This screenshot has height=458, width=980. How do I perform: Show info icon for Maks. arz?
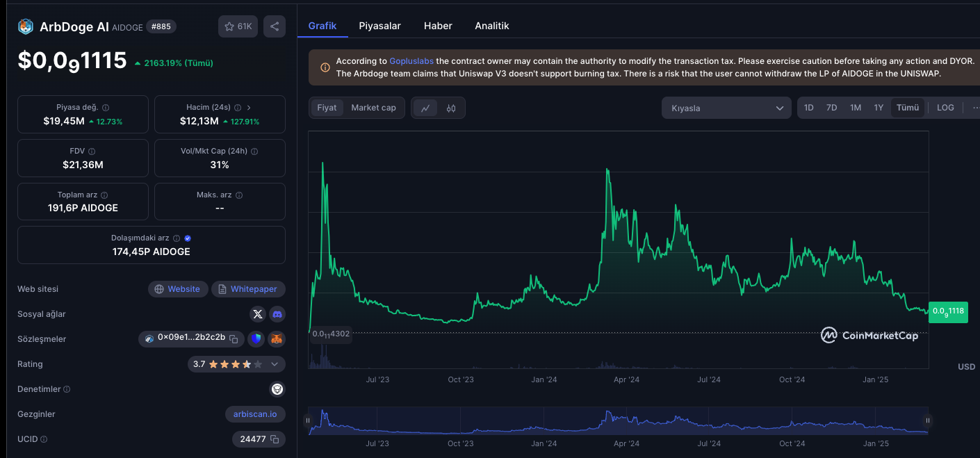click(x=239, y=195)
